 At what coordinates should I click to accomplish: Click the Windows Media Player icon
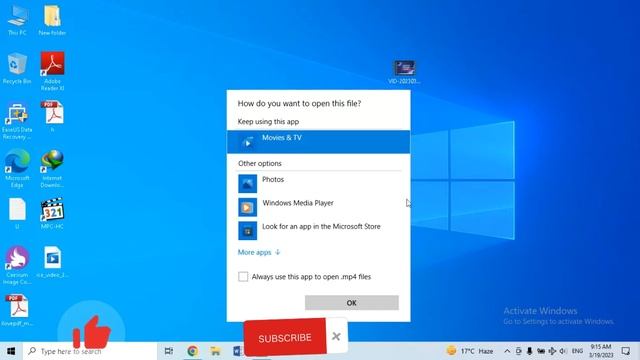(x=247, y=207)
